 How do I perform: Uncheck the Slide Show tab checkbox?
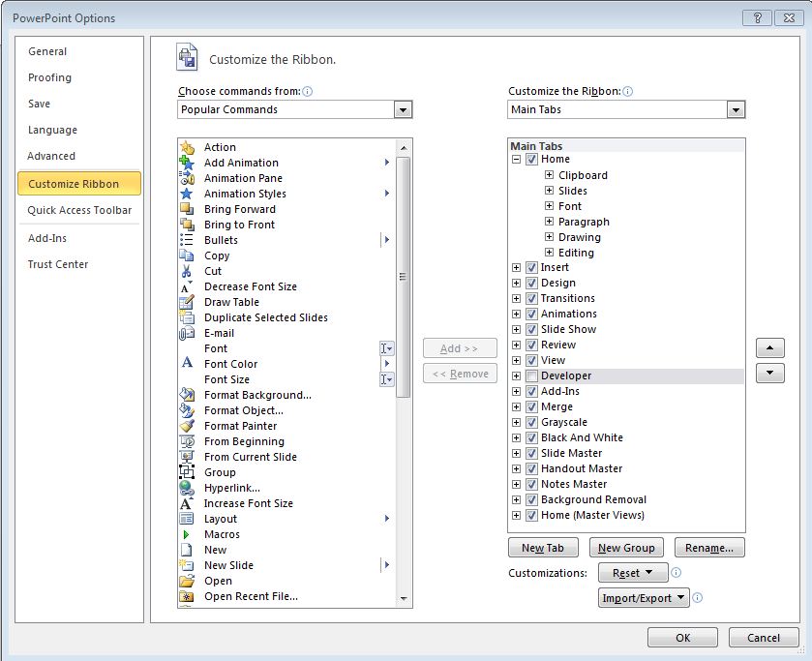point(531,329)
